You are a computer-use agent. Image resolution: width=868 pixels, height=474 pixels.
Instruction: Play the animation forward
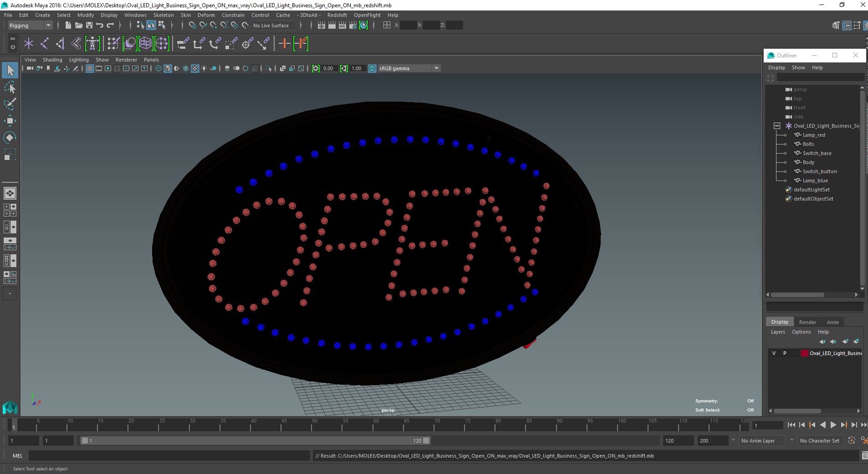tap(833, 425)
